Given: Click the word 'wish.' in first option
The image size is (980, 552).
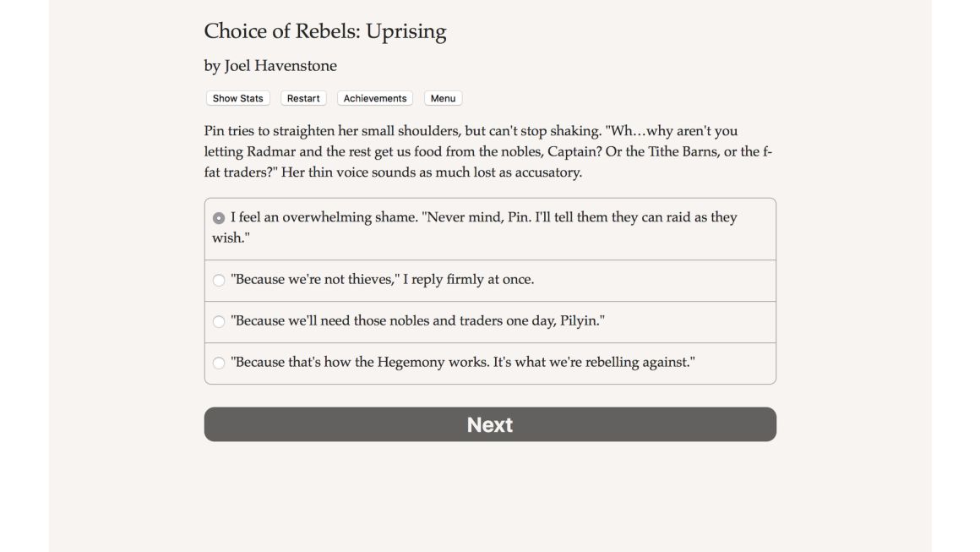Looking at the screenshot, I should point(231,238).
